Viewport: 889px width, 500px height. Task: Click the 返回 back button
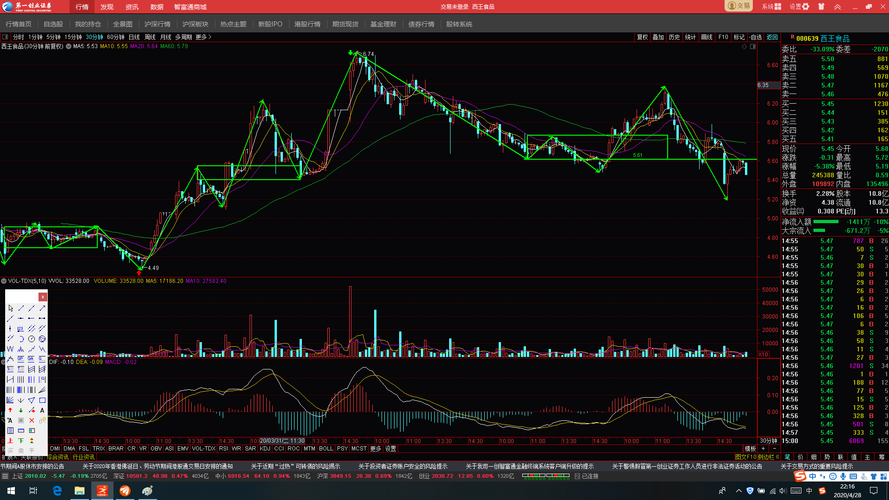772,37
